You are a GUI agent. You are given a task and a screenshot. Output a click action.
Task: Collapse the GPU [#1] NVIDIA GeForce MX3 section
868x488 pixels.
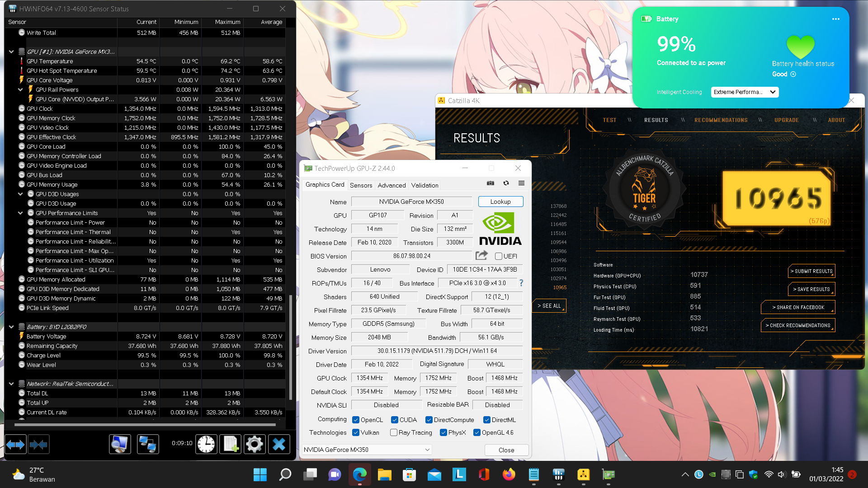point(11,52)
